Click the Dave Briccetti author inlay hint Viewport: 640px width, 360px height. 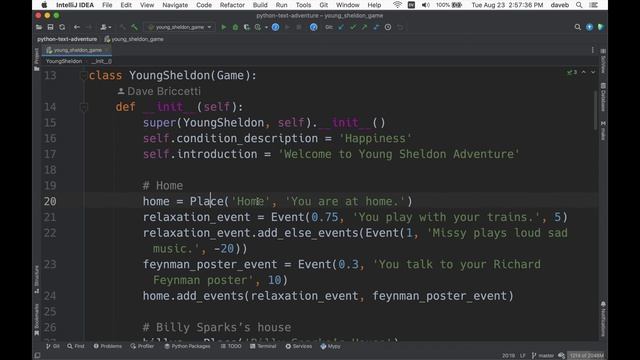coord(159,91)
